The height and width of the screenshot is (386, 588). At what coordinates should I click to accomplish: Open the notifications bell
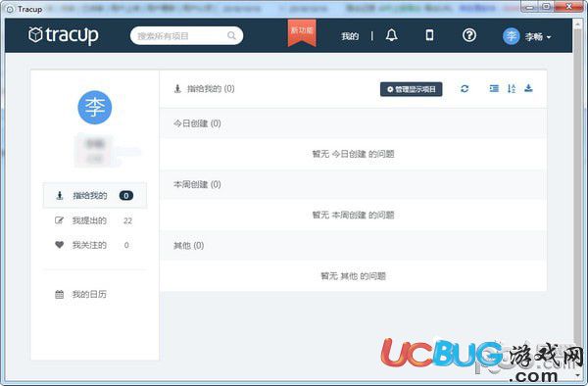click(x=391, y=35)
